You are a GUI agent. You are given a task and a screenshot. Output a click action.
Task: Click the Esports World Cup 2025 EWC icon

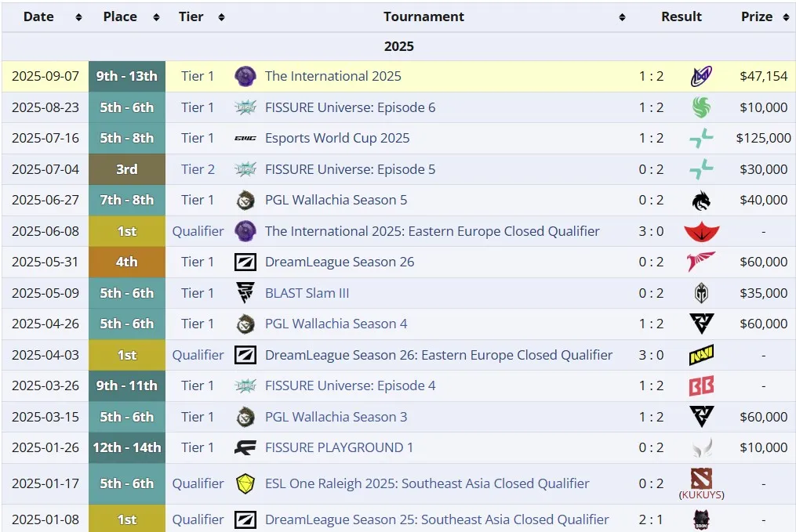click(x=245, y=138)
